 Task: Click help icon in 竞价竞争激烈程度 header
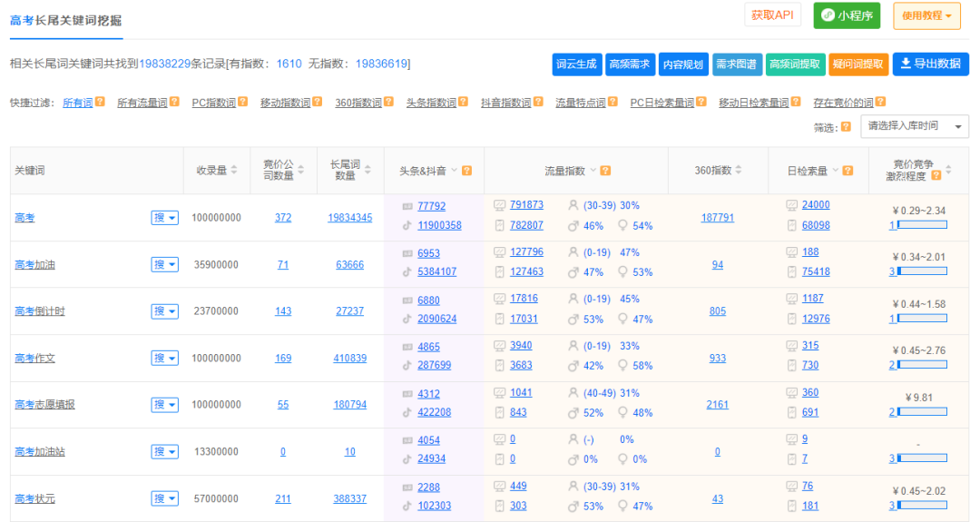[x=936, y=176]
